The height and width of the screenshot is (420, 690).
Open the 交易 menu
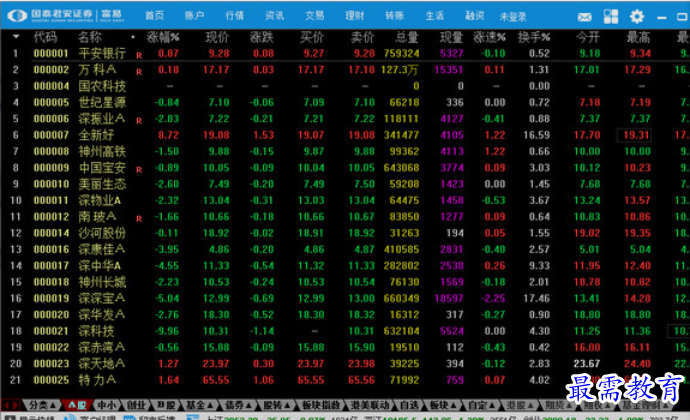(314, 16)
